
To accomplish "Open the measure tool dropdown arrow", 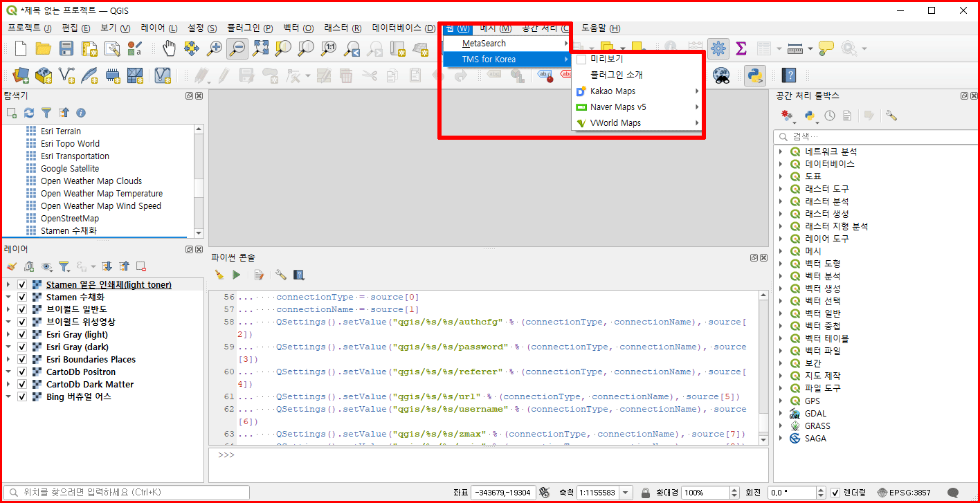I will tap(810, 48).
